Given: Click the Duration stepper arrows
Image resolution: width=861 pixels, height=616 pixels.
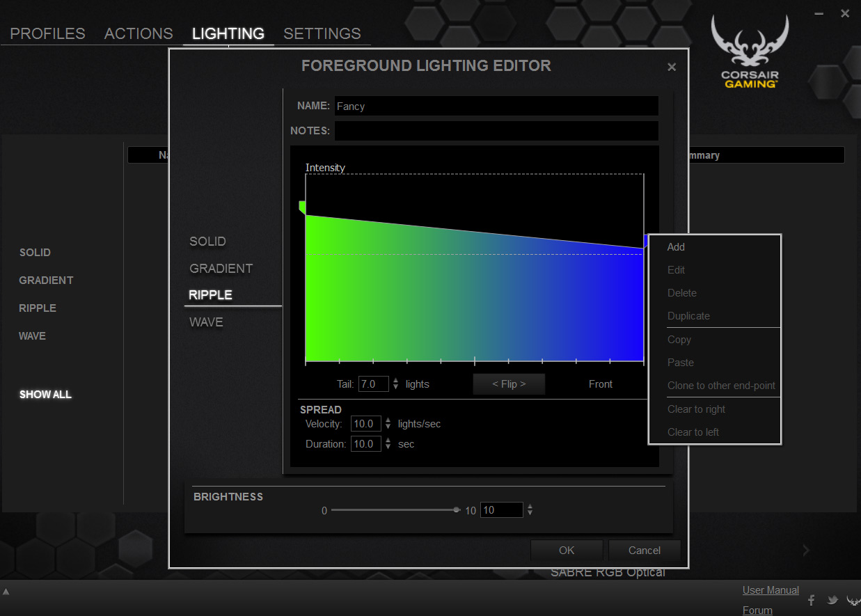Looking at the screenshot, I should click(388, 444).
